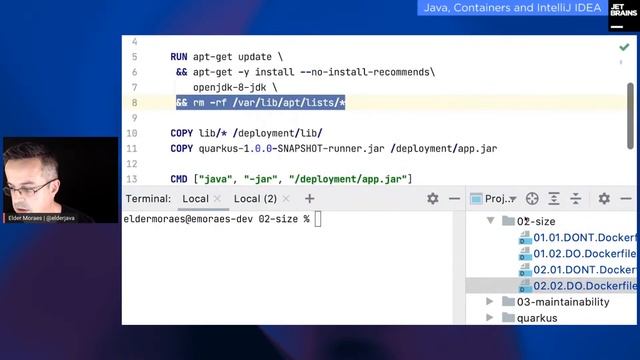Open 02.01.DONT.Dockerfile in project tree
The width and height of the screenshot is (640, 360).
[x=578, y=270]
